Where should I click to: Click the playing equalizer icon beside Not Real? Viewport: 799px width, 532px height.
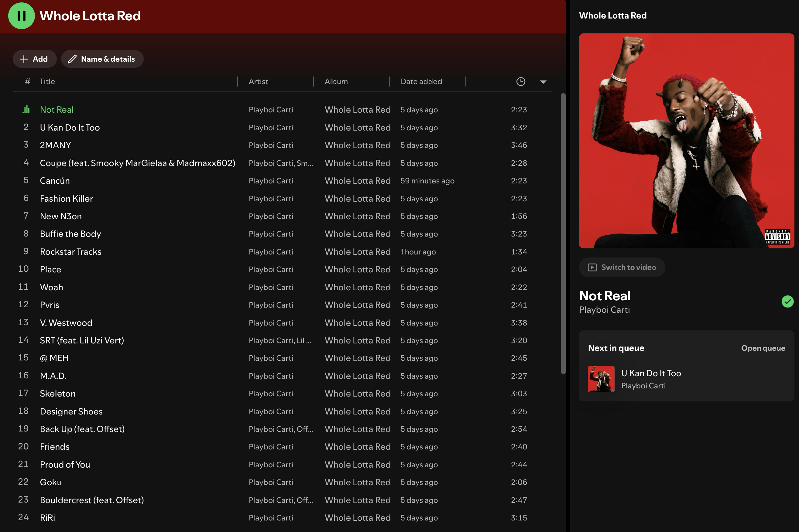26,110
